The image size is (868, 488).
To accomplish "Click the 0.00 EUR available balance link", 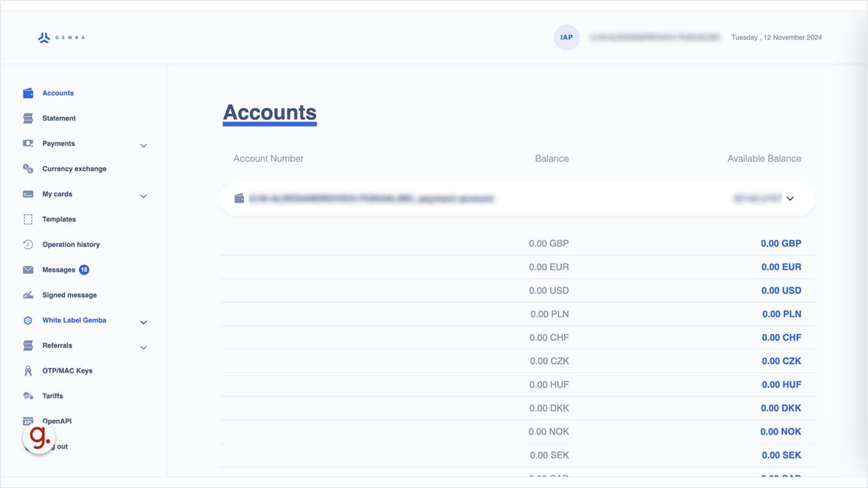I will 781,267.
